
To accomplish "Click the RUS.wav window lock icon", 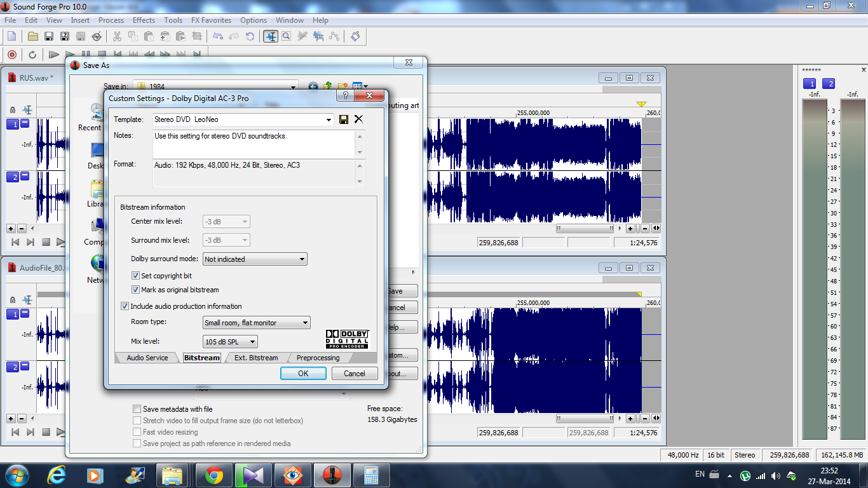I will point(13,110).
